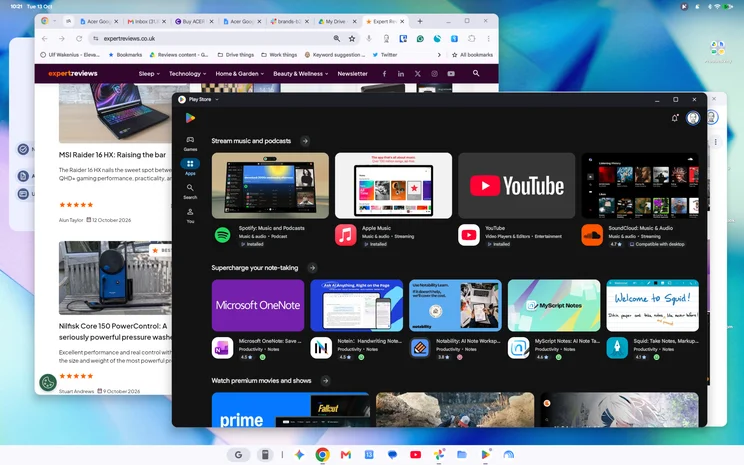Open Nilfisk Core 150 PowerControl article headline
This screenshot has width=744, height=465.
(x=115, y=331)
